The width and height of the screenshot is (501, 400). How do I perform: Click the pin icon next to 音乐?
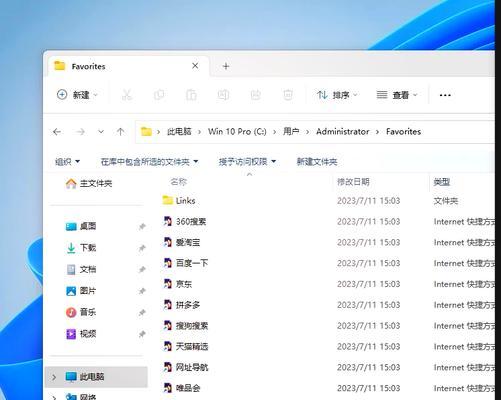point(142,312)
